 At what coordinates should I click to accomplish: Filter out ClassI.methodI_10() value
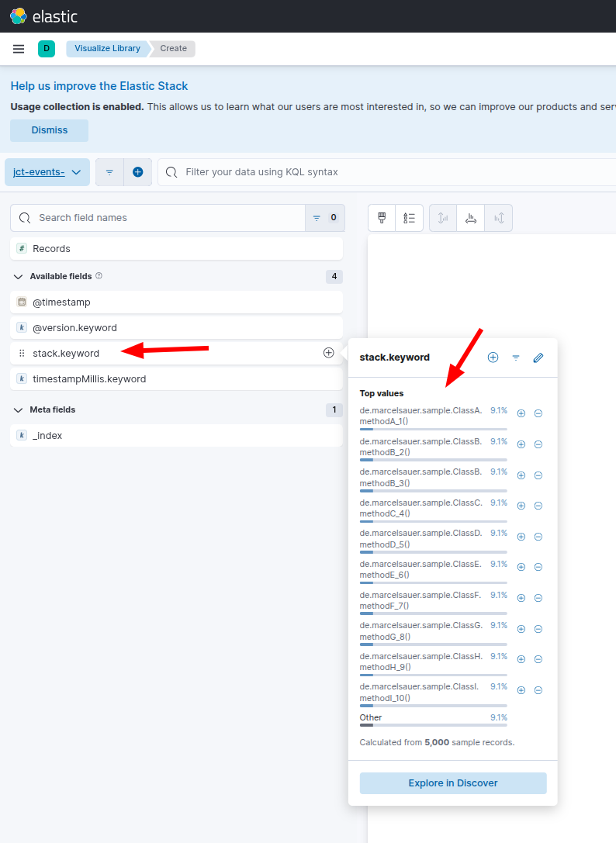pos(538,690)
